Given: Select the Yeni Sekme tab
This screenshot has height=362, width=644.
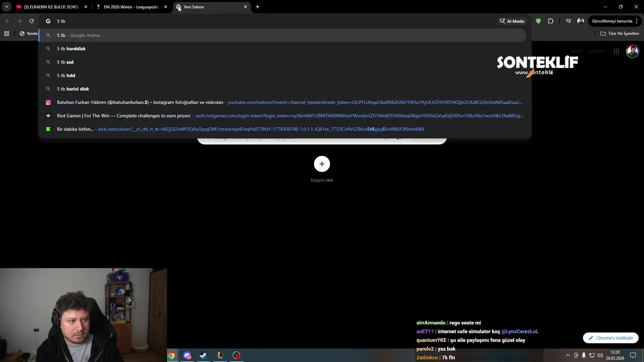Looking at the screenshot, I should coord(212,7).
